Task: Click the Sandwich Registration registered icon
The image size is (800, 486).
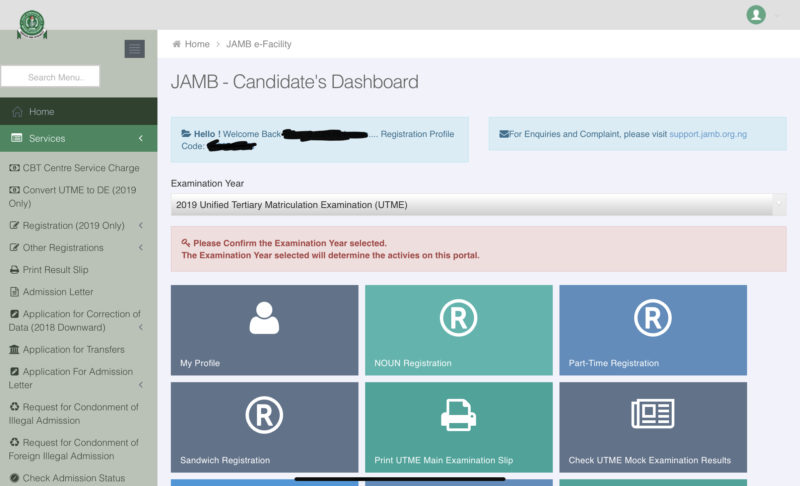Action: pos(264,415)
